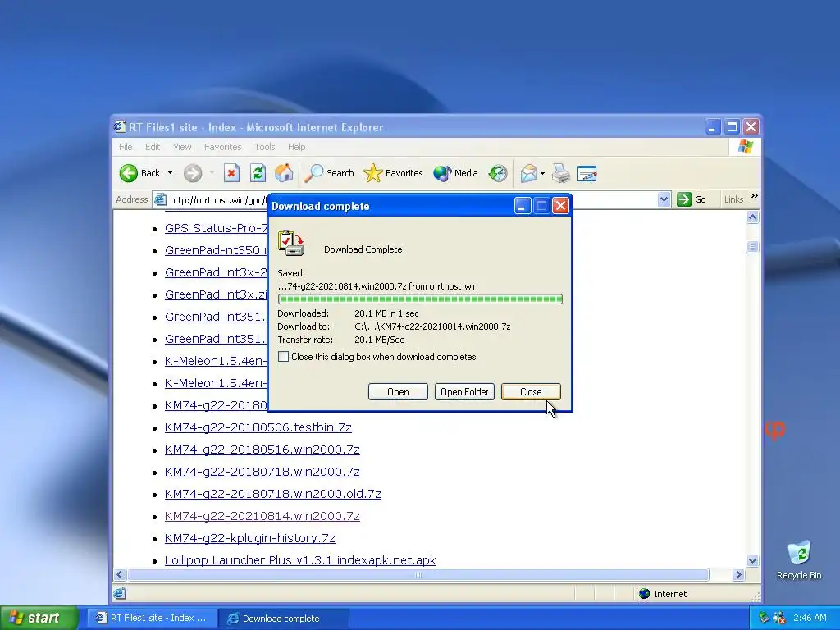Open KM74-g22-kplugin-history.7z link
This screenshot has height=630, width=840.
tap(249, 538)
